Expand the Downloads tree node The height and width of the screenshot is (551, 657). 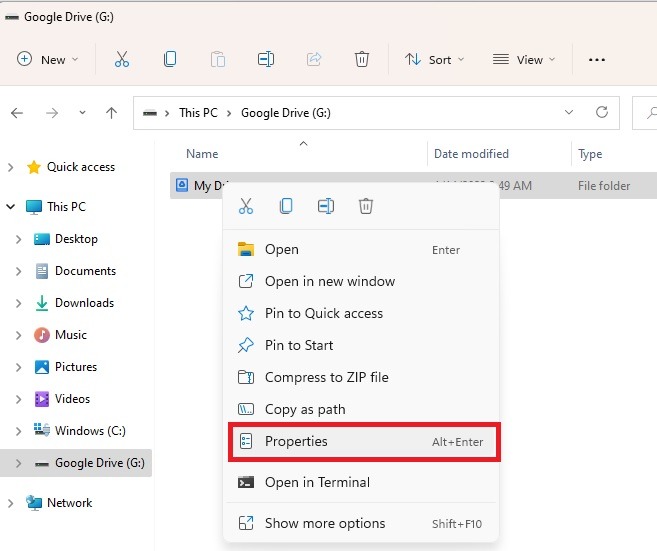18,303
